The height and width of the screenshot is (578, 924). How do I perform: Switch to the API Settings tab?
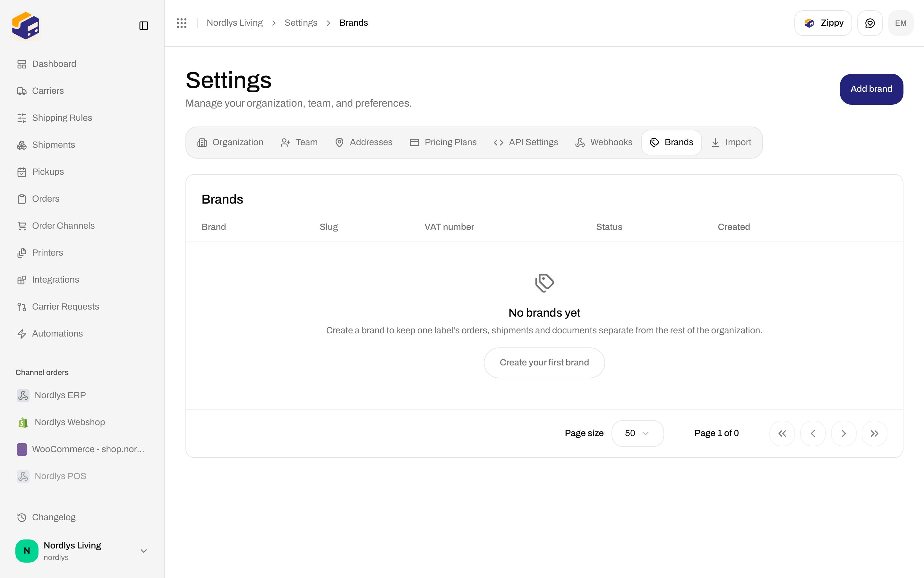[526, 143]
